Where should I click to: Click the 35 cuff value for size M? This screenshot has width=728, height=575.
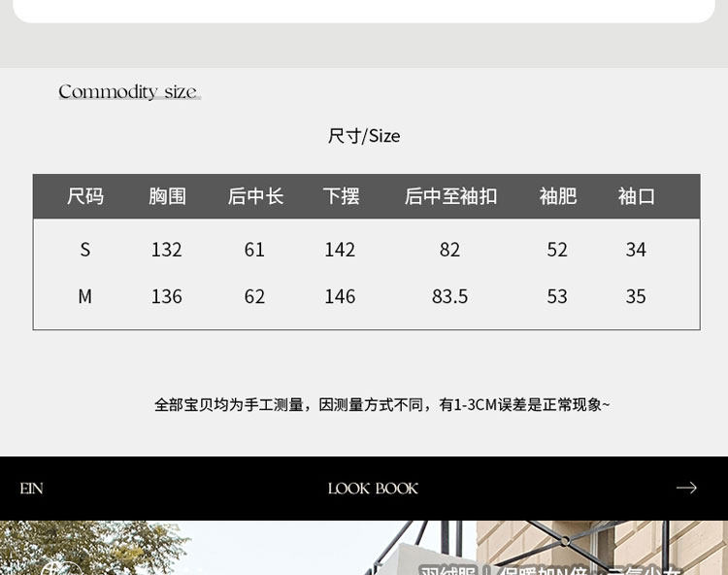pyautogui.click(x=636, y=296)
